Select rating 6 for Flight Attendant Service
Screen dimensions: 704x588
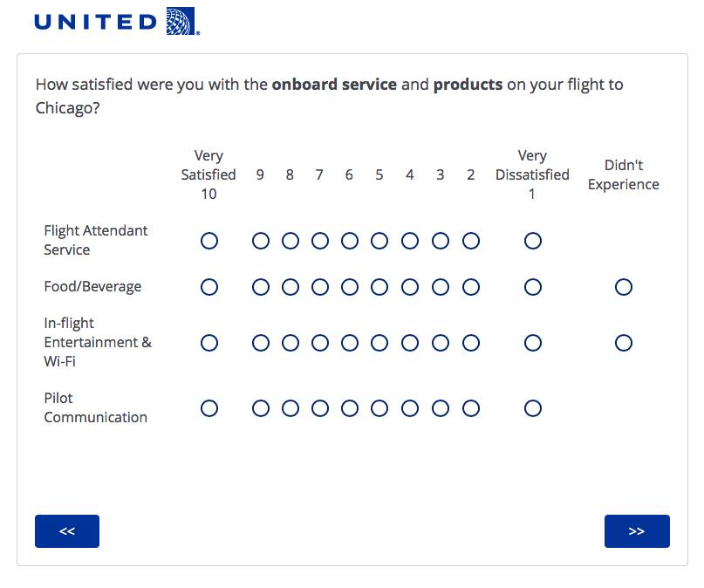click(350, 241)
